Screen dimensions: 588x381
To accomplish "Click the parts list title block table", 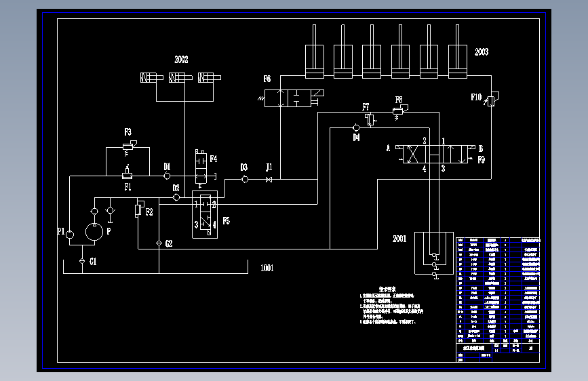I will click(x=498, y=300).
